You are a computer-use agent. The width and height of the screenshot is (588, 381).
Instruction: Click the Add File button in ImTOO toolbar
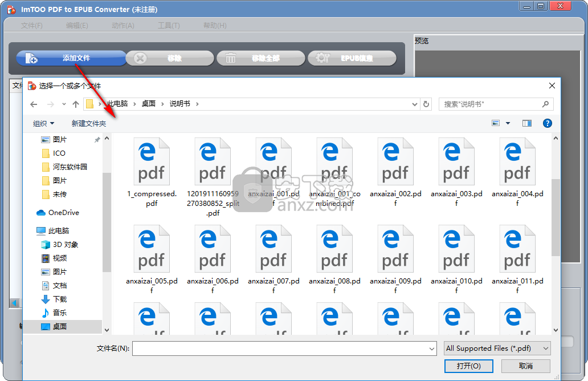tap(71, 58)
